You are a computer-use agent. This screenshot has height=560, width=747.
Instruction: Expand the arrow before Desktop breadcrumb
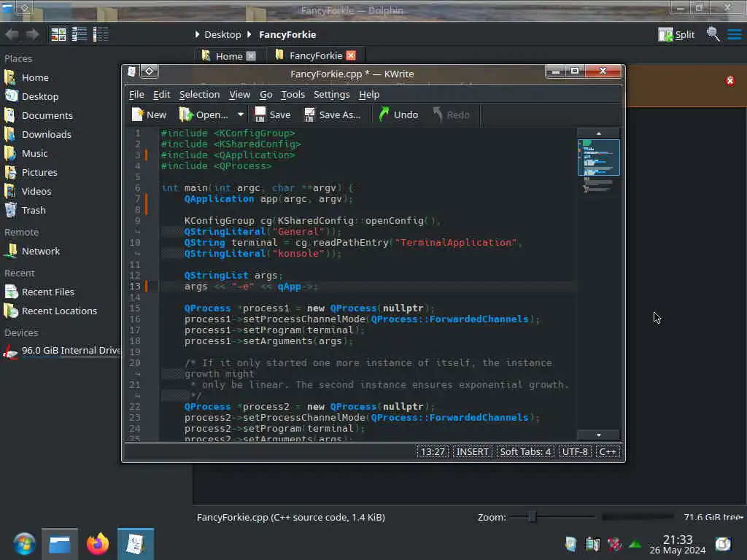tap(197, 35)
